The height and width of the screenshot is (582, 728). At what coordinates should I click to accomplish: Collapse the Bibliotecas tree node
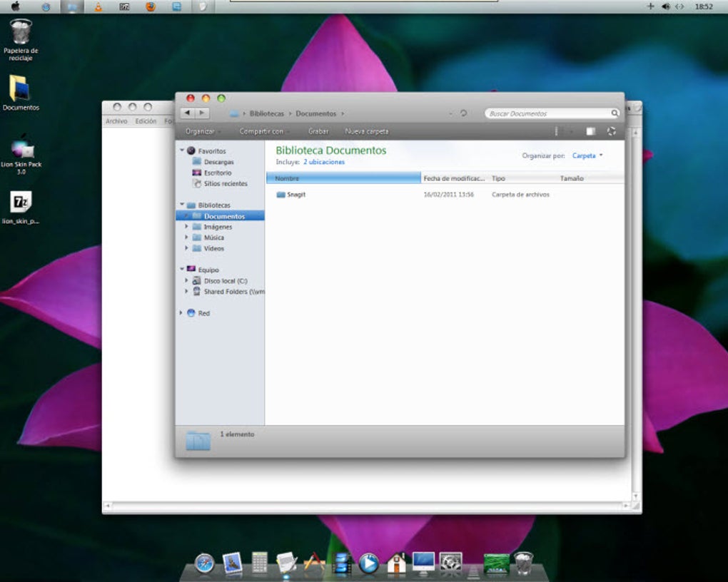click(182, 204)
